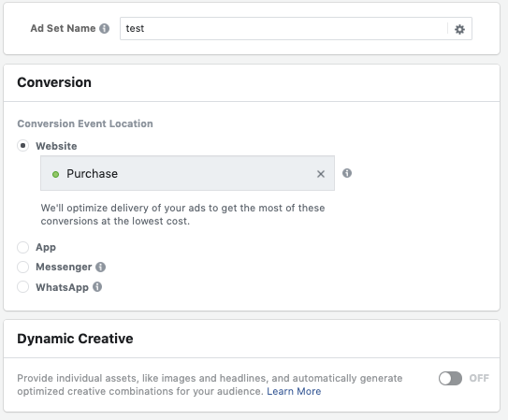Click the info icon next to Purchase field
508x420 pixels.
coord(347,173)
